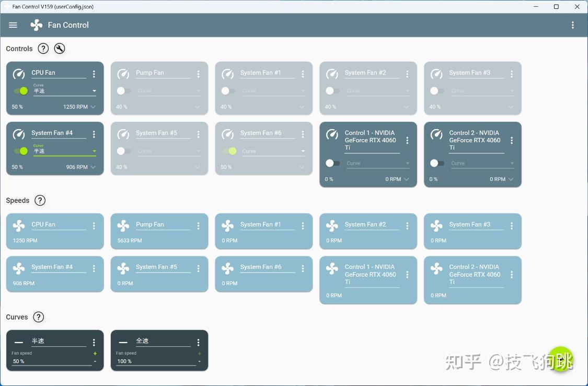This screenshot has width=588, height=386.
Task: Click the 50 % fan speed field
Action: (x=51, y=361)
